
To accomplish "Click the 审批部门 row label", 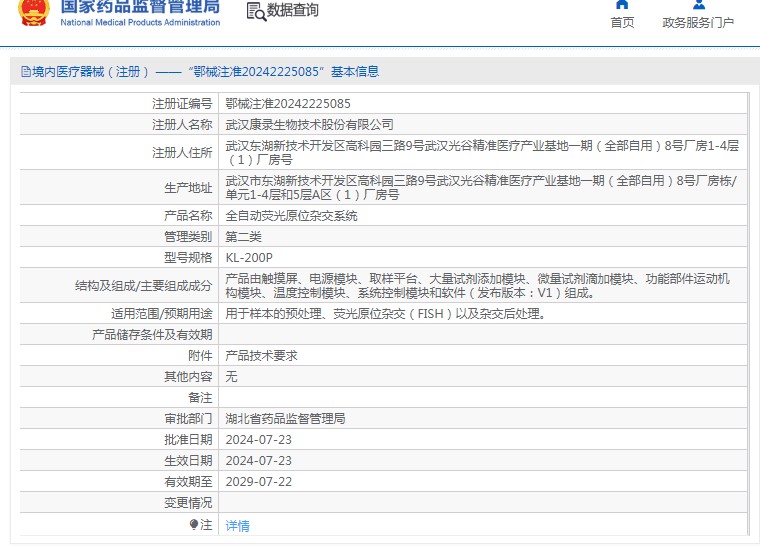I will [x=188, y=419].
